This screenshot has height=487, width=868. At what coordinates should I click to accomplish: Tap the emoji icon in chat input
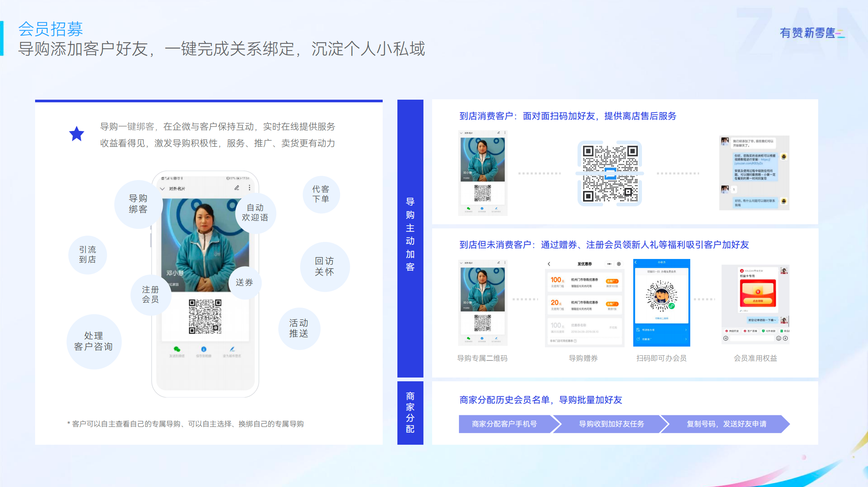click(x=778, y=338)
